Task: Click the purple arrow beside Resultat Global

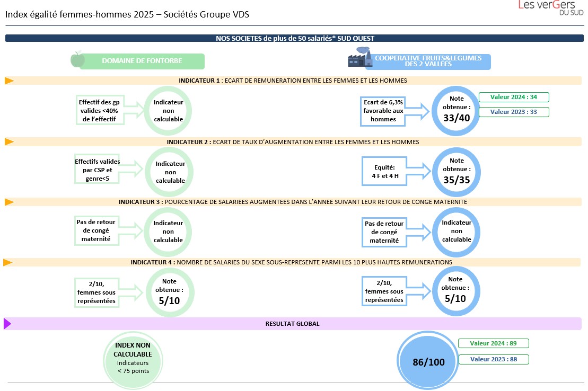Action: [x=7, y=324]
